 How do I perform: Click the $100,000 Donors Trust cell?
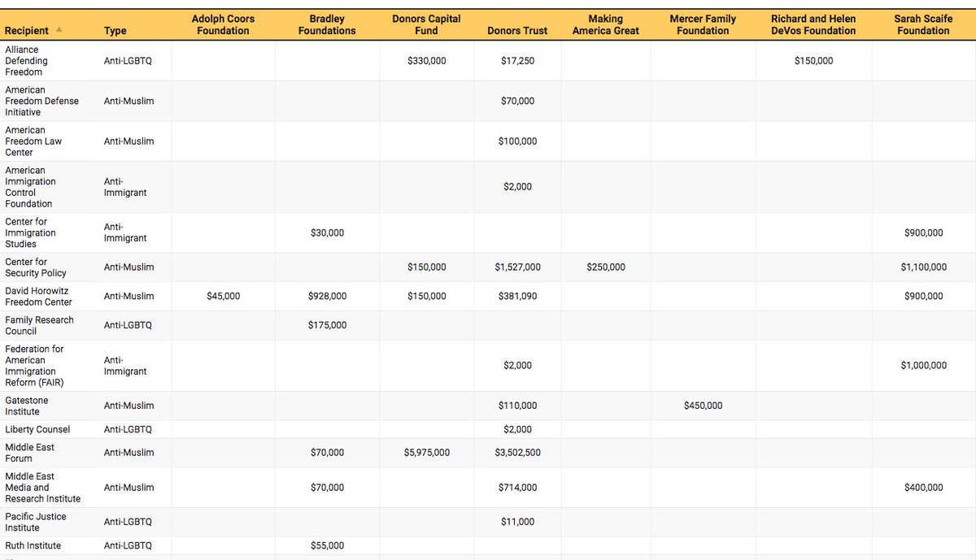[x=517, y=141]
